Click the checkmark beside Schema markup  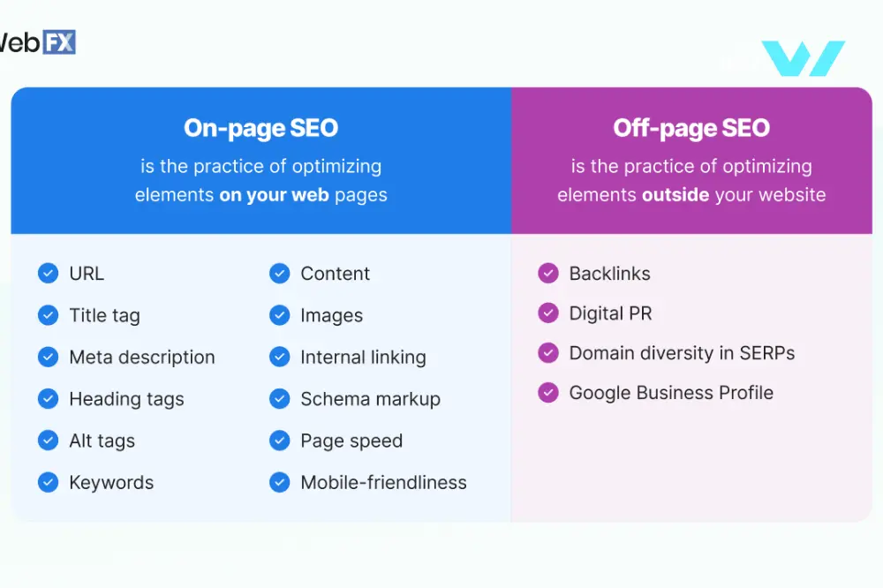pyautogui.click(x=279, y=398)
